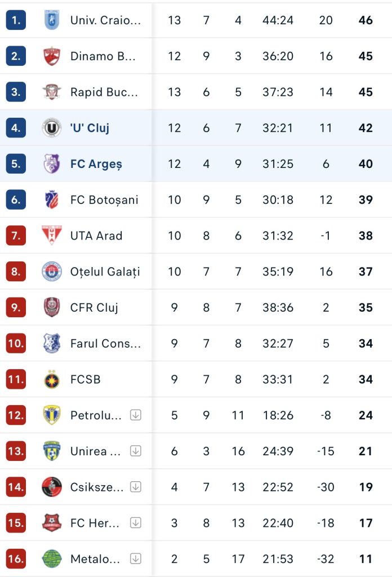
Task: Select the Farul Constanța team name
Action: [105, 343]
